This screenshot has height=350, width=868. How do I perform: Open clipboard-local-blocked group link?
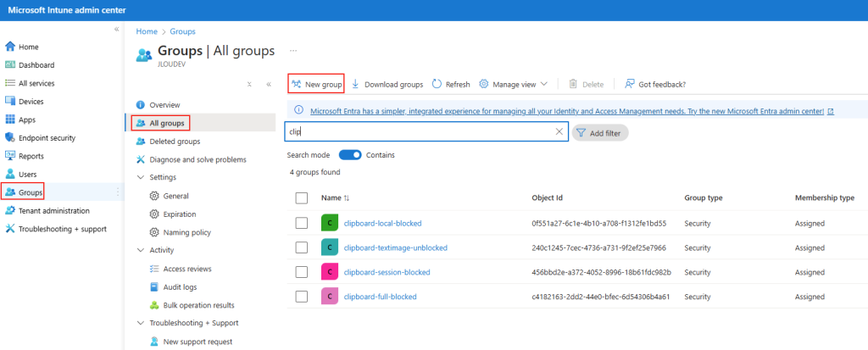(x=382, y=223)
